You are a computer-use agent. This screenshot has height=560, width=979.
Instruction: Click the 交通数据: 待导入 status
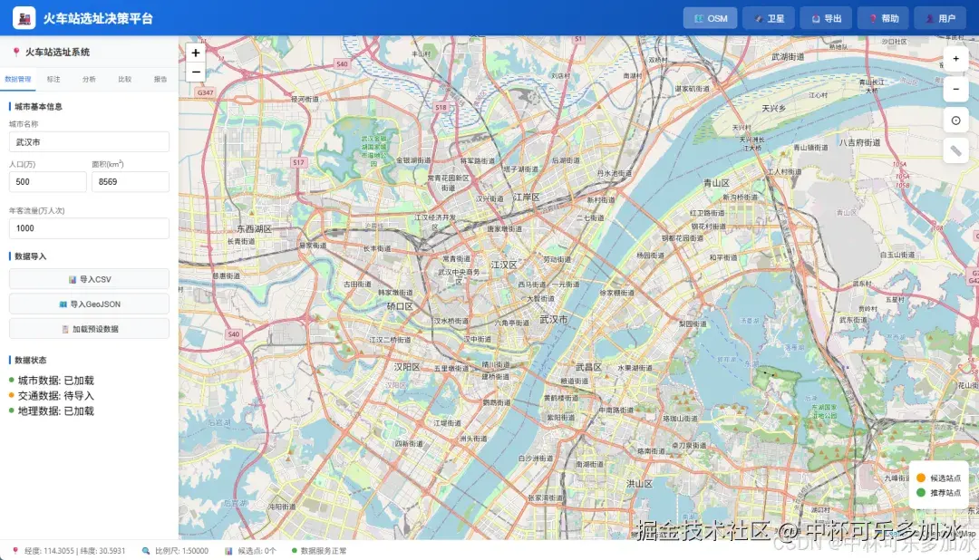point(52,395)
